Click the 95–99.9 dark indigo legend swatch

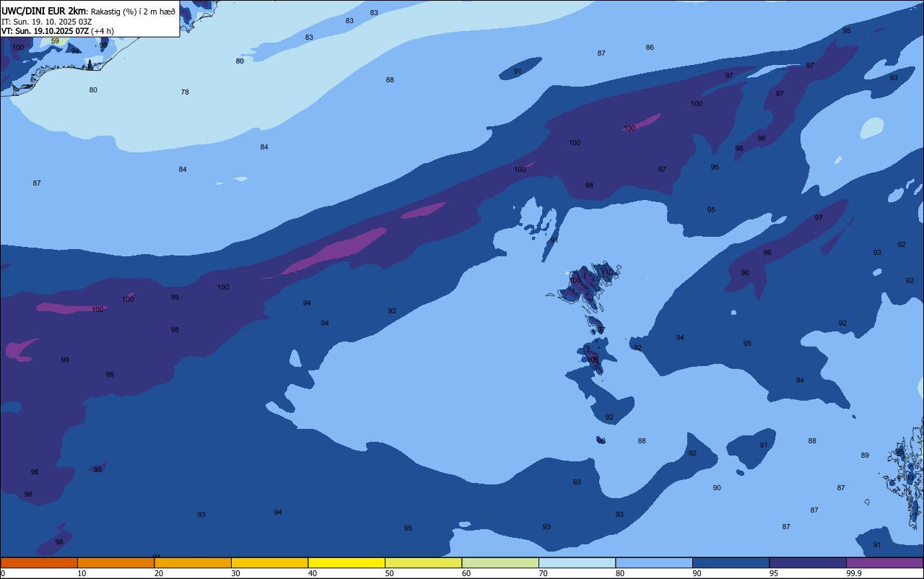[x=808, y=562]
